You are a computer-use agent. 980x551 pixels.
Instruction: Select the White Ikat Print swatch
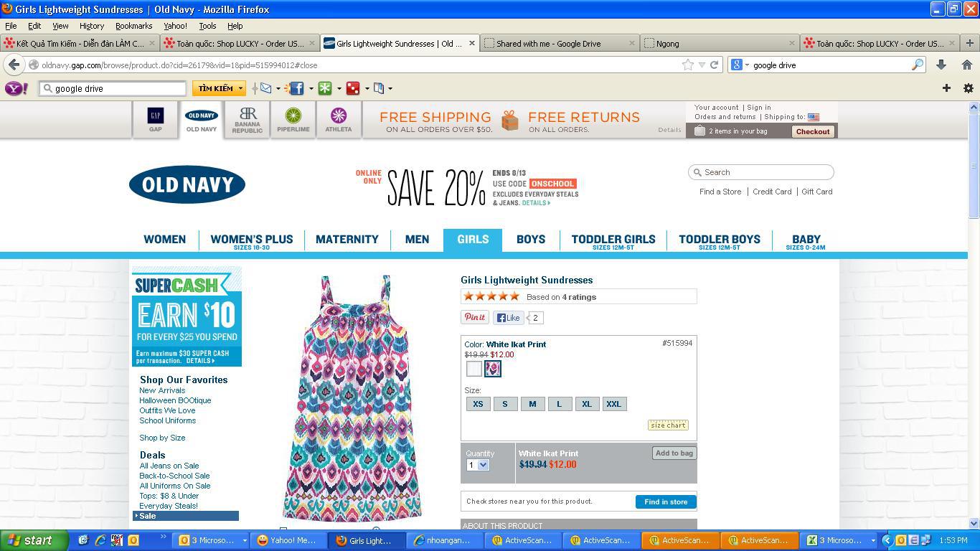pos(493,369)
